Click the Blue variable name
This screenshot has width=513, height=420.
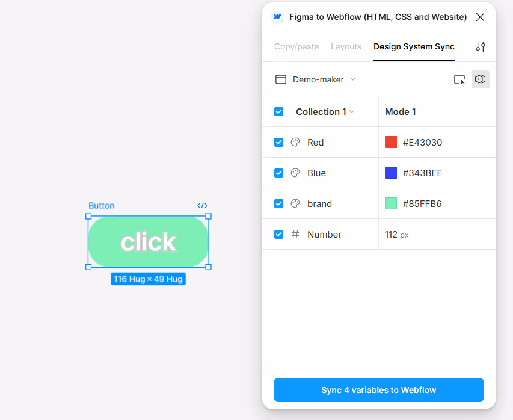pos(316,173)
